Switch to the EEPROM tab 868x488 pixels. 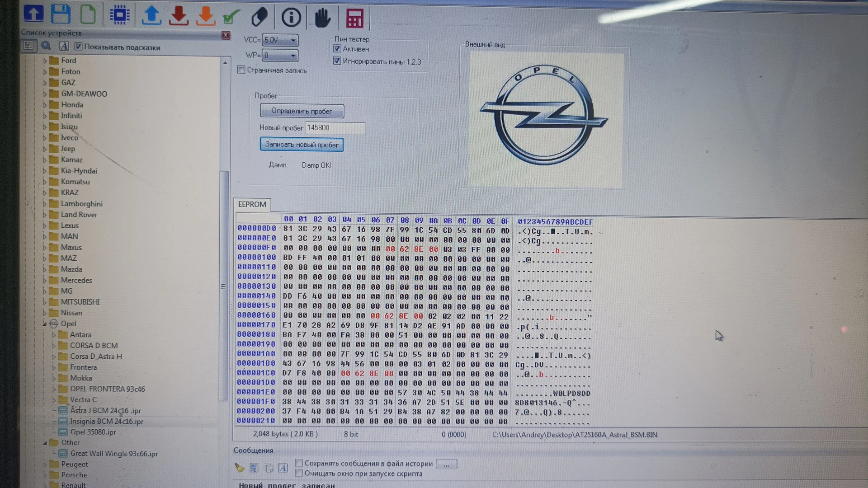[252, 205]
